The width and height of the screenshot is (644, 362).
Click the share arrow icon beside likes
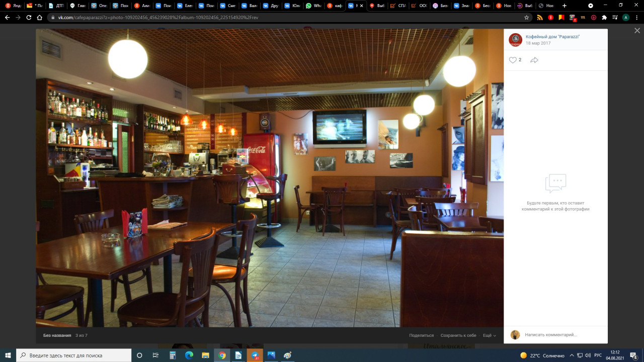click(534, 60)
